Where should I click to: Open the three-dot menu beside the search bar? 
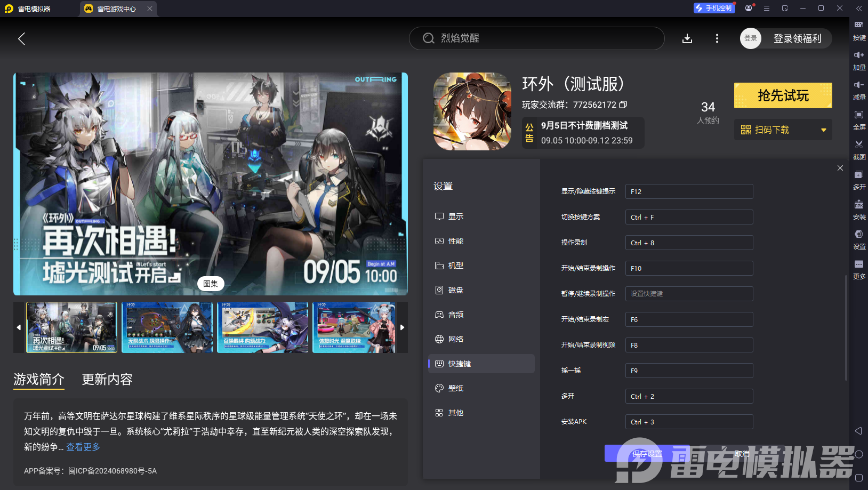pyautogui.click(x=717, y=38)
